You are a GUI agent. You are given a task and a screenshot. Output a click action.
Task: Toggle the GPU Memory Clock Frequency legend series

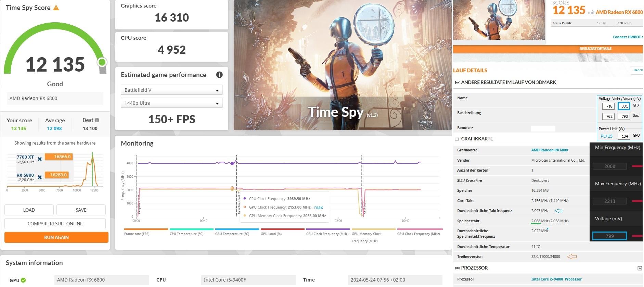pos(373,235)
